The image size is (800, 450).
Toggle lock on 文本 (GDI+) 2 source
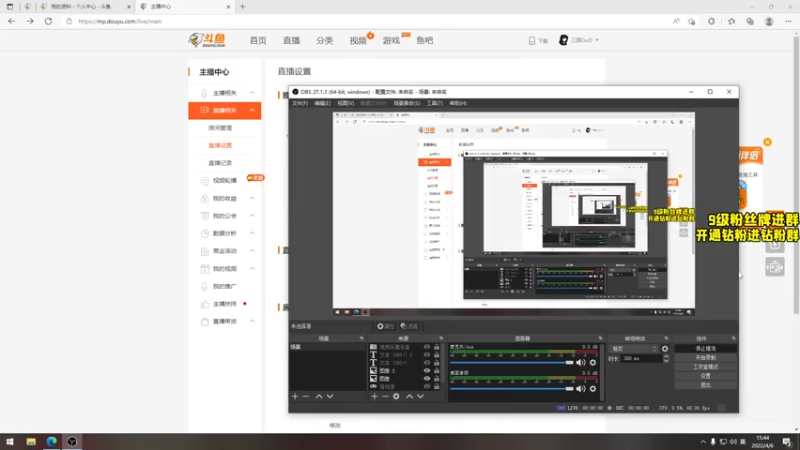[x=437, y=355]
